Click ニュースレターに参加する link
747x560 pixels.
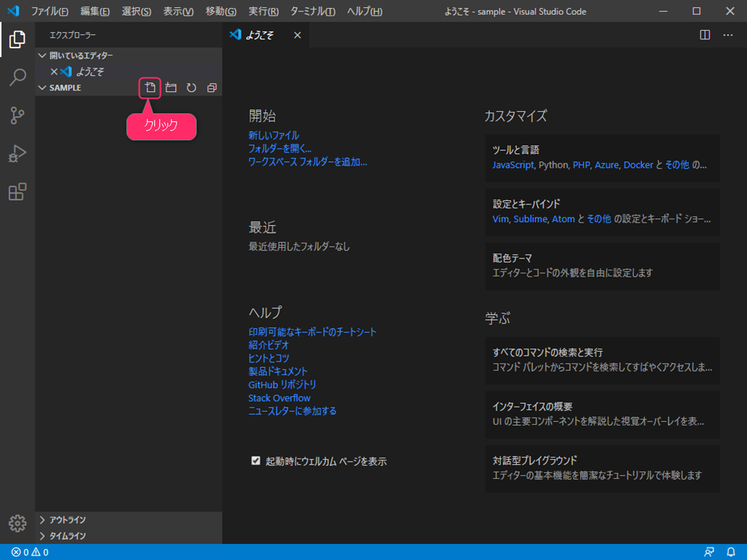coord(292,411)
